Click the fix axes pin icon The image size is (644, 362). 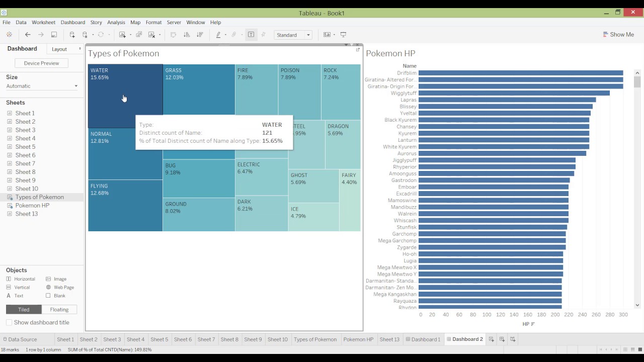pos(263,35)
